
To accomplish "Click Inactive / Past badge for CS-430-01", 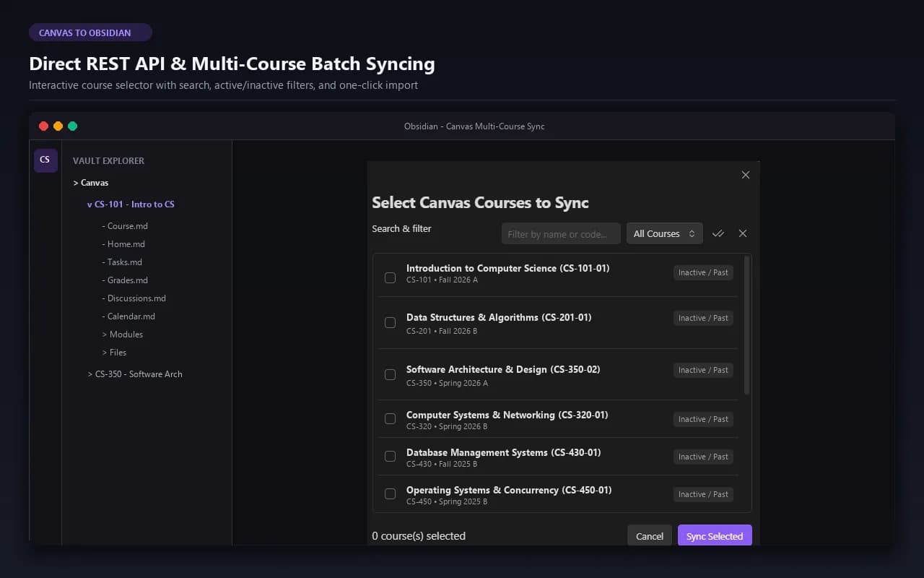I will 703,457.
